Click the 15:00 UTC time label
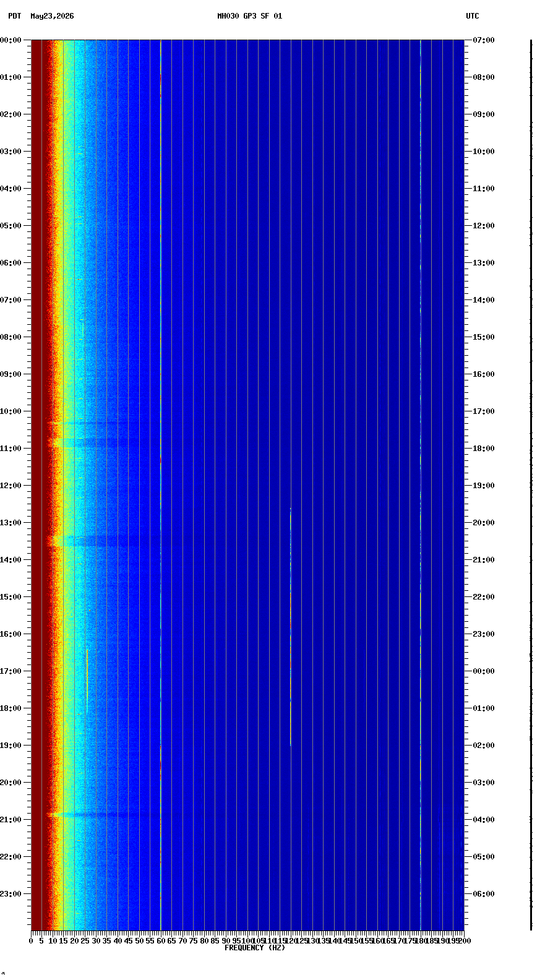558x980 pixels. pyautogui.click(x=484, y=337)
